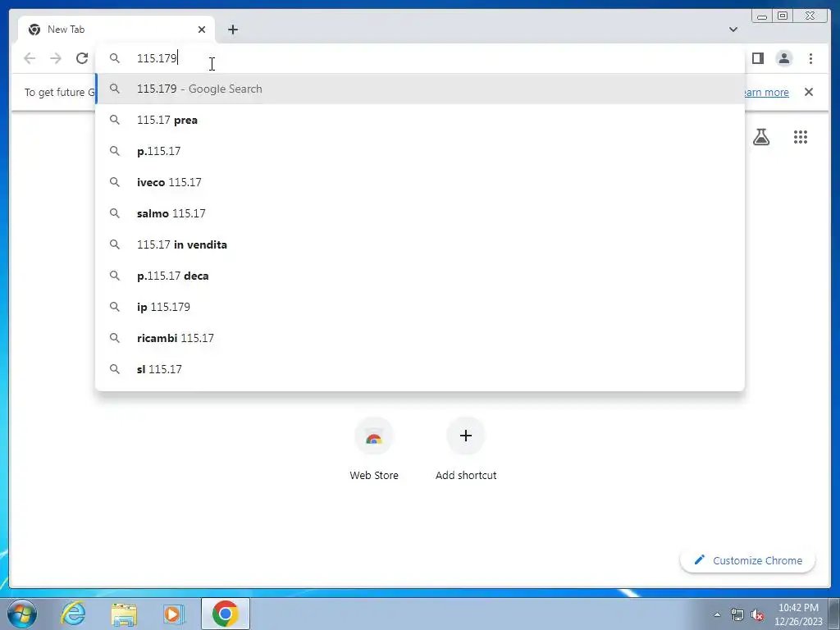Screen dimensions: 840x630
Task: Click the Add shortcut plus tile
Action: point(466,449)
